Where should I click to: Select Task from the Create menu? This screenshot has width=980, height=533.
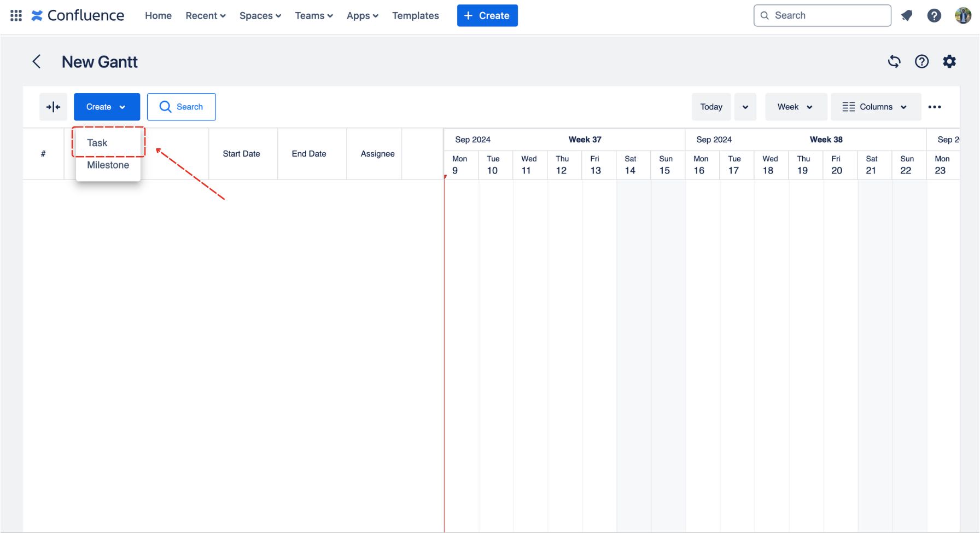[x=96, y=142]
